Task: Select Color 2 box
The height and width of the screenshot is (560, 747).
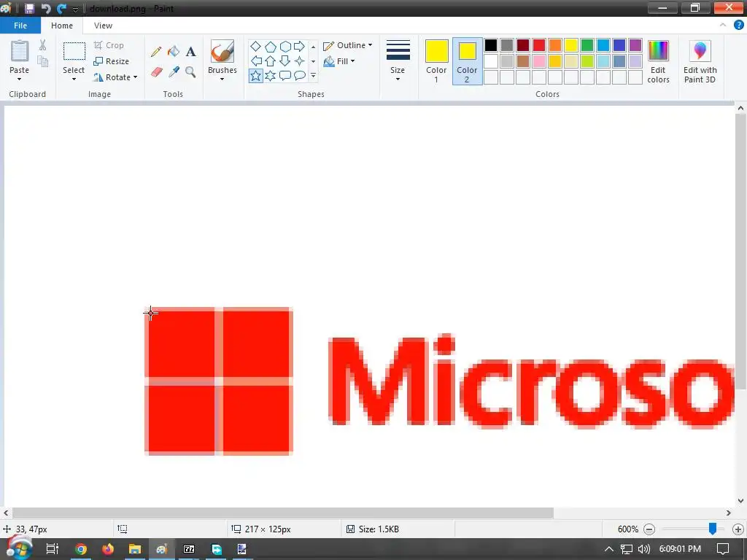Action: 467,61
